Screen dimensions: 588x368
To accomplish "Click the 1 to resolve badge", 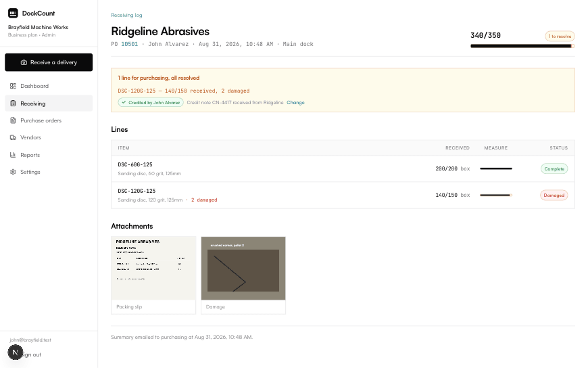I will click(x=560, y=37).
